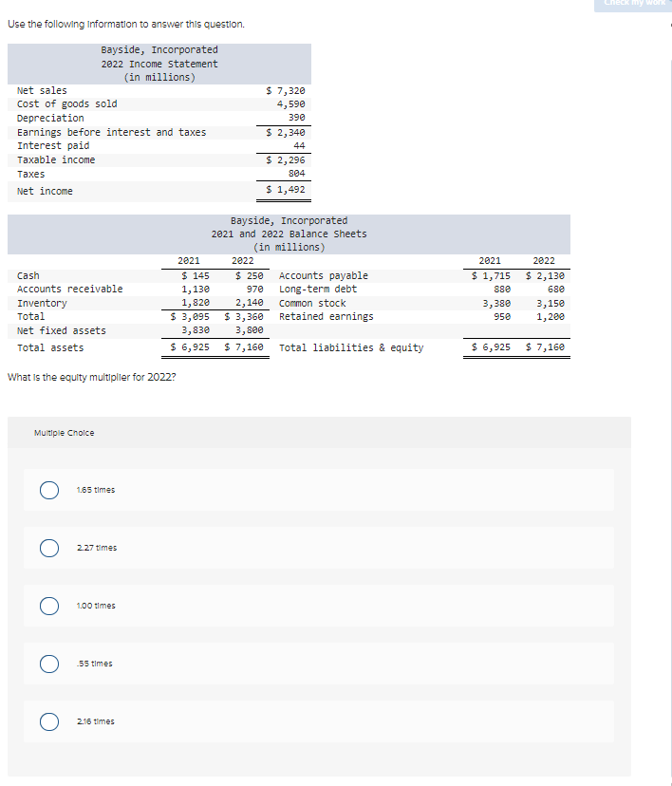This screenshot has width=672, height=786.
Task: Click the equity multiplier question text
Action: (92, 377)
